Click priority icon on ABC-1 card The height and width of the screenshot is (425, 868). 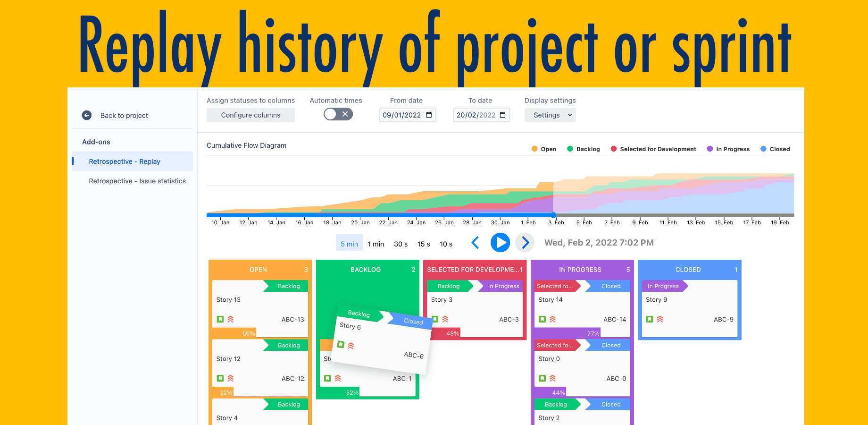338,378
